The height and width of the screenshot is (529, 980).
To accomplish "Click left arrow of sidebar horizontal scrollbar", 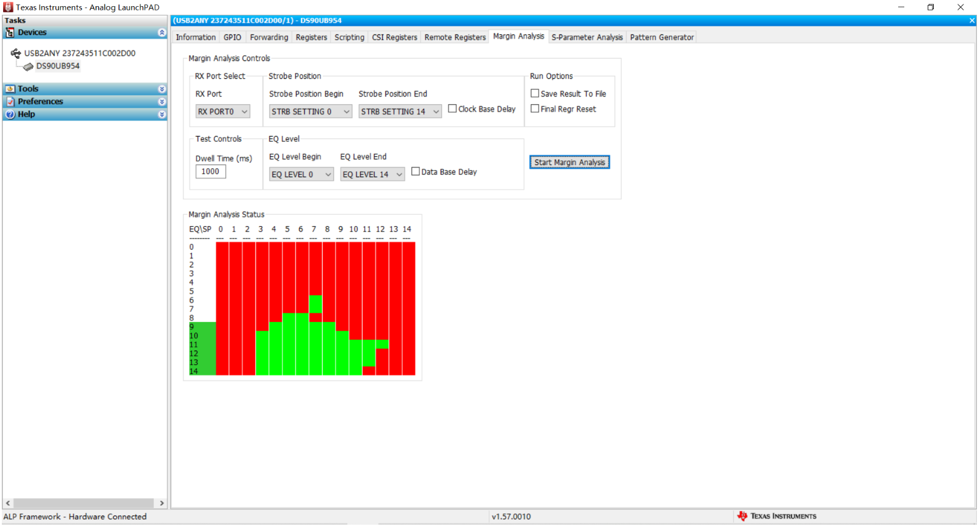I will pyautogui.click(x=8, y=504).
